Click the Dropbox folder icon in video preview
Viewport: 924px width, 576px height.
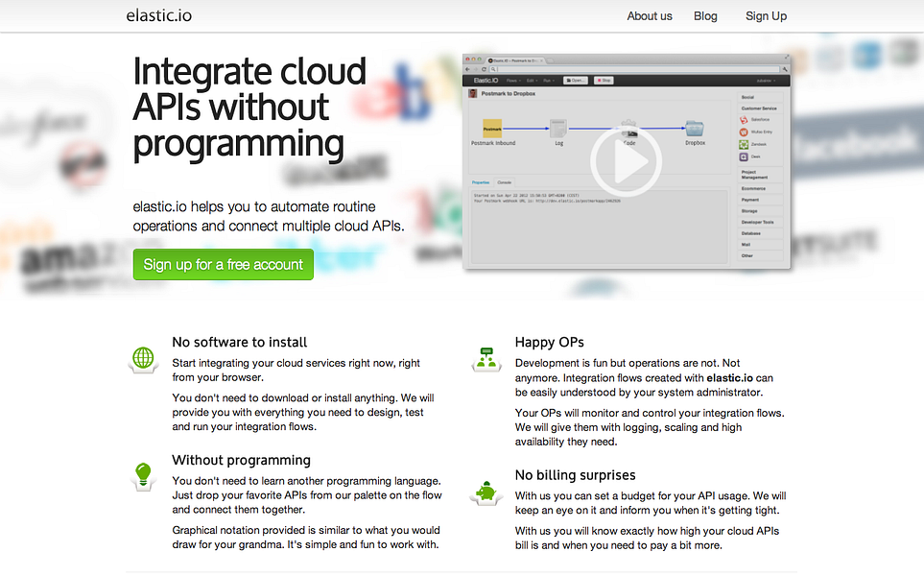[695, 129]
